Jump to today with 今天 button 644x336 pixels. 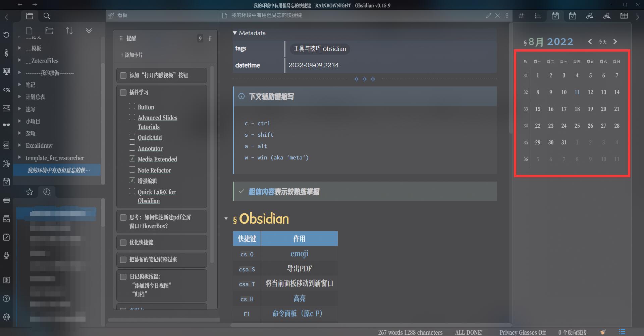(603, 42)
